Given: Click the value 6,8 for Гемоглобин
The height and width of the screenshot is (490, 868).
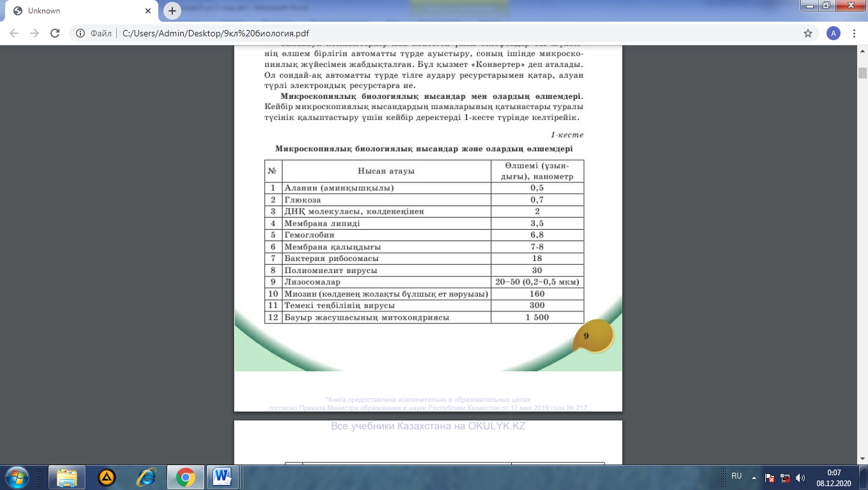Looking at the screenshot, I should click(537, 235).
